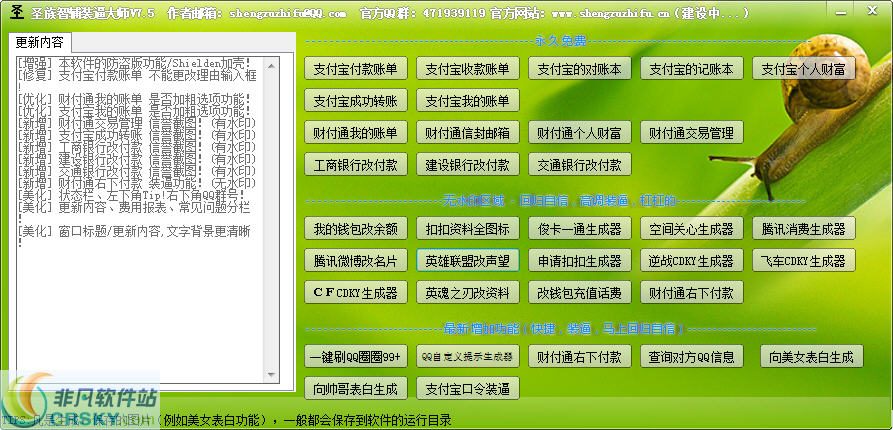893x430 pixels.
Task: Open 财付通信封邮箱 feature
Action: tap(468, 133)
